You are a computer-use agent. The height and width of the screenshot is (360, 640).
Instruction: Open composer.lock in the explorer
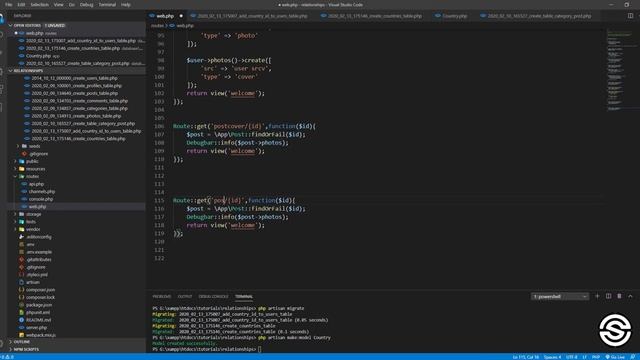click(40, 297)
